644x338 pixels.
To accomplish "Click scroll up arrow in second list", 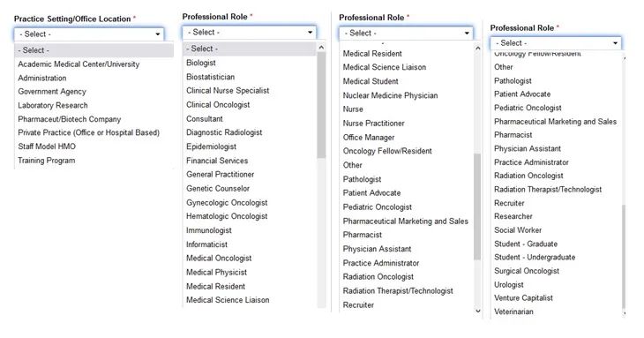I will 321,48.
